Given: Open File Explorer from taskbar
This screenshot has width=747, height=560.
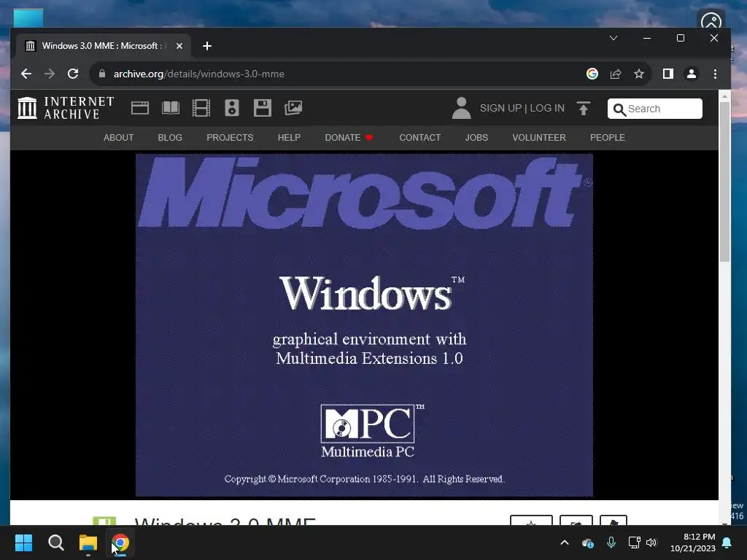Looking at the screenshot, I should [x=88, y=542].
